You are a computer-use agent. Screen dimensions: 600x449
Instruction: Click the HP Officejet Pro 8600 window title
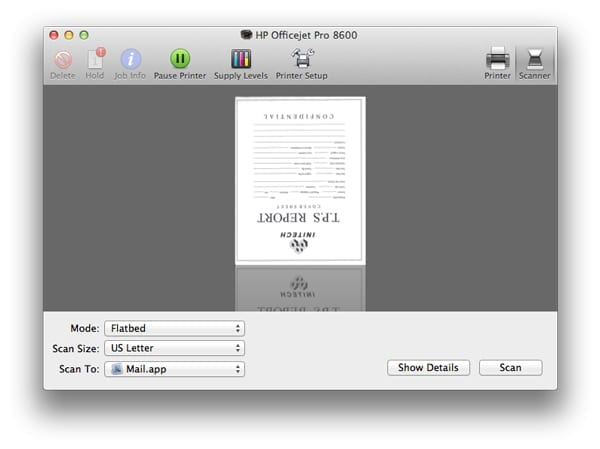[306, 35]
